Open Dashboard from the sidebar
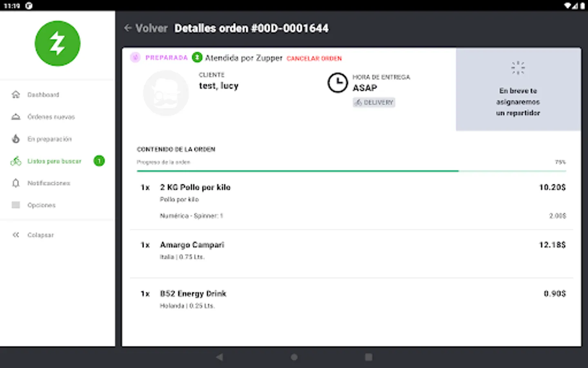The width and height of the screenshot is (588, 368). (x=43, y=95)
